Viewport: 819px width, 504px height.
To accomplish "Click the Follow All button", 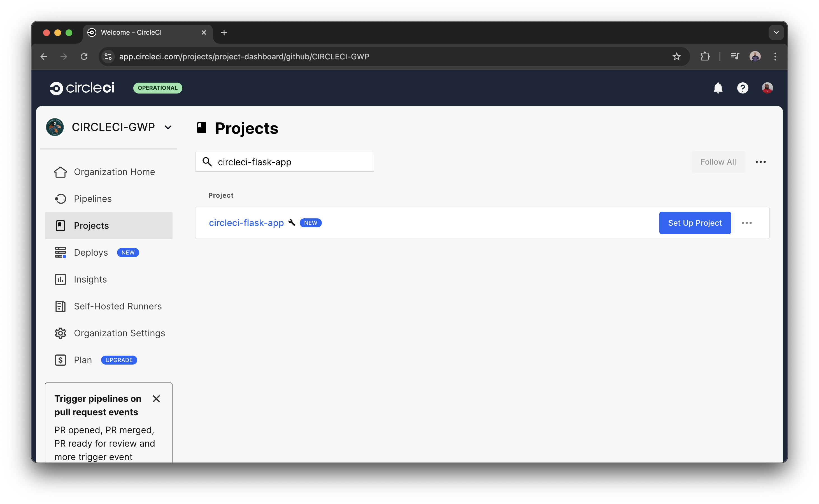I will (718, 162).
